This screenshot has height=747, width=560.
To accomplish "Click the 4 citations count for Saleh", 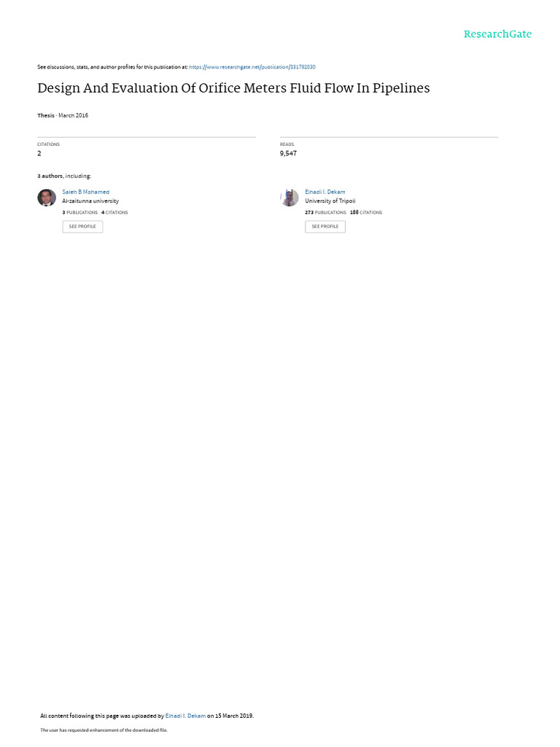I will (x=114, y=212).
